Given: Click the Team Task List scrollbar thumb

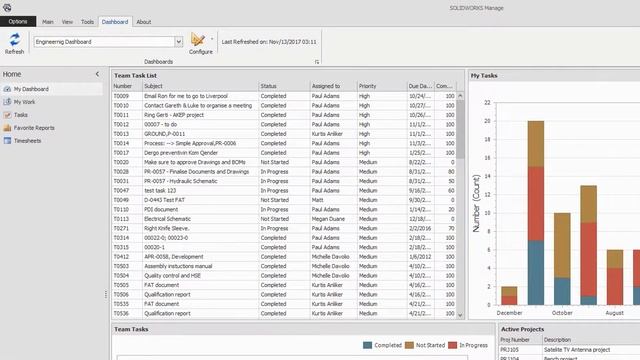Looking at the screenshot, I should pos(460,129).
